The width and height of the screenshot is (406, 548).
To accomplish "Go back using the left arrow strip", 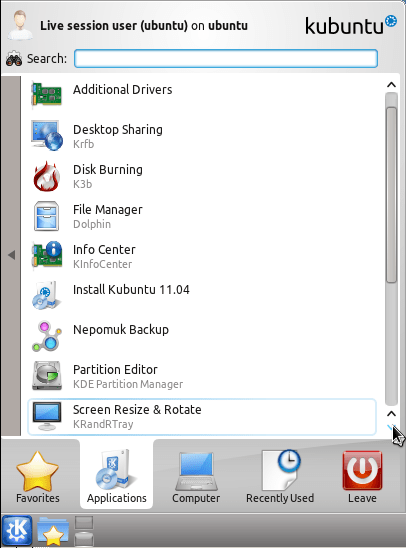I will pos(11,255).
